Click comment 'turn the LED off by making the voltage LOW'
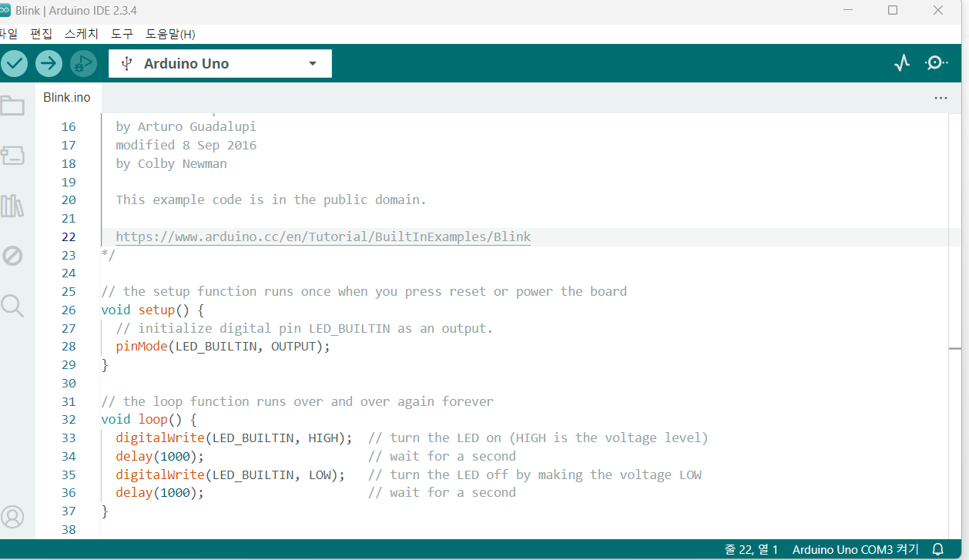This screenshot has height=560, width=969. click(535, 474)
